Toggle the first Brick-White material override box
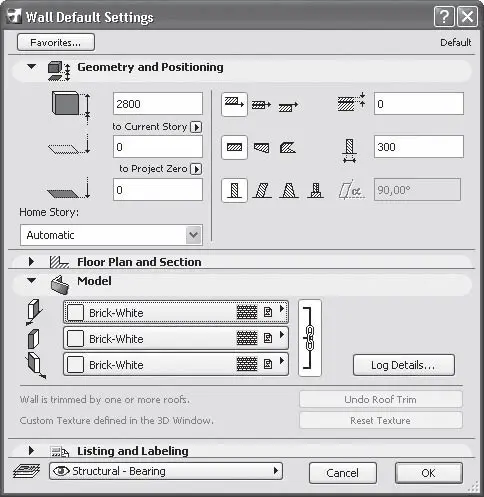The height and width of the screenshot is (497, 484). click(76, 313)
